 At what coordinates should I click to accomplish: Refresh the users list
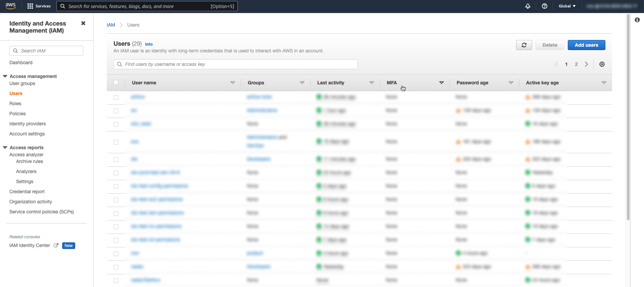524,45
